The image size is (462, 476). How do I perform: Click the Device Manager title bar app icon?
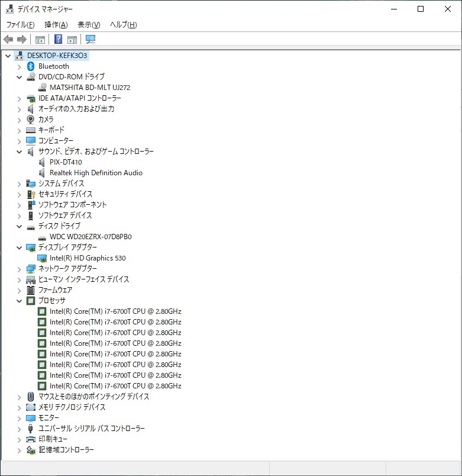(9, 9)
